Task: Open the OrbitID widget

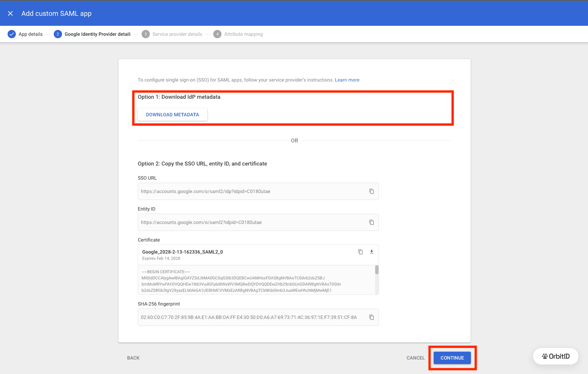Action: (556, 356)
